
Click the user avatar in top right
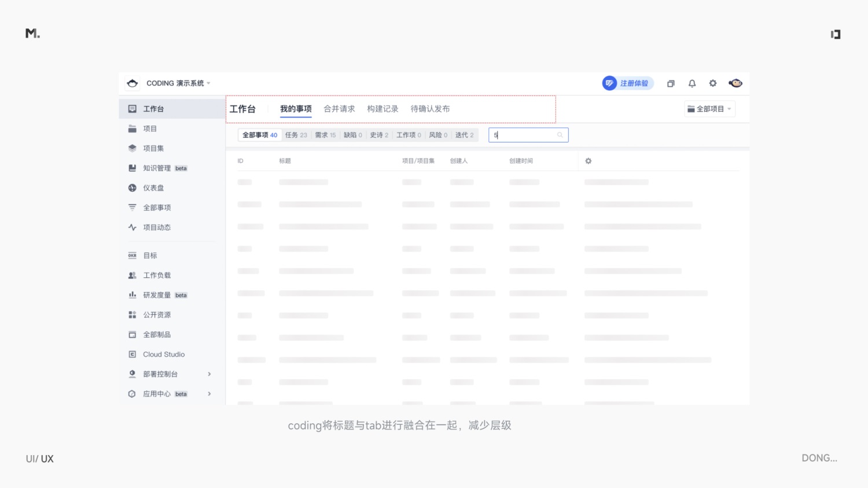[735, 83]
